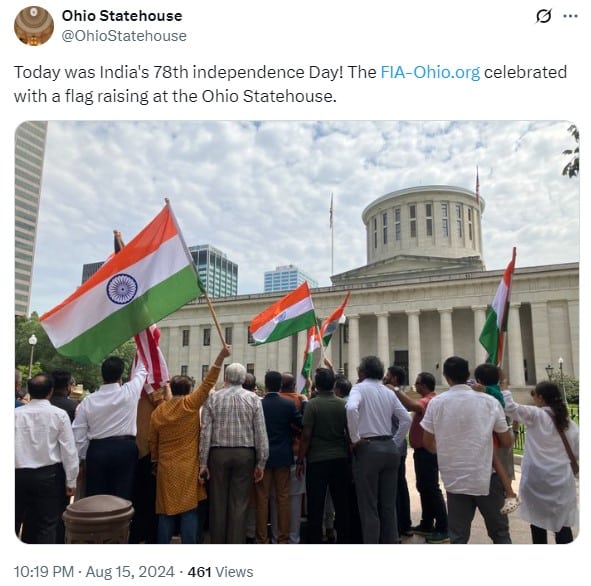The height and width of the screenshot is (586, 591).
Task: Click the blue glass skyscraper in photo
Action: tap(214, 271)
